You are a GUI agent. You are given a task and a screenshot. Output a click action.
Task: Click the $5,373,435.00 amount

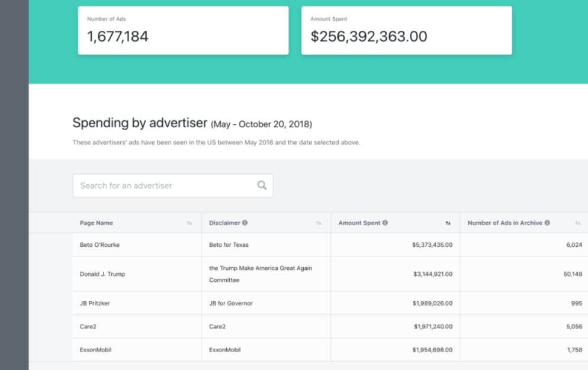pos(432,245)
